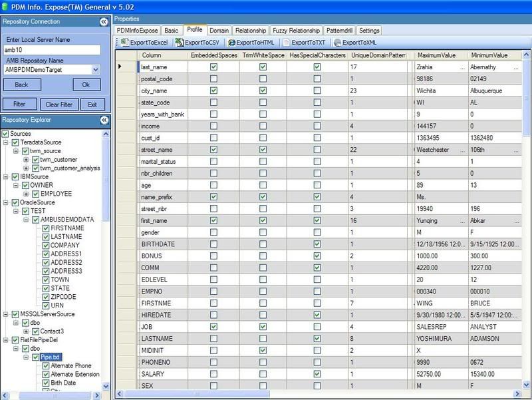The image size is (532, 400).
Task: Click the local server name input field
Action: 51,50
